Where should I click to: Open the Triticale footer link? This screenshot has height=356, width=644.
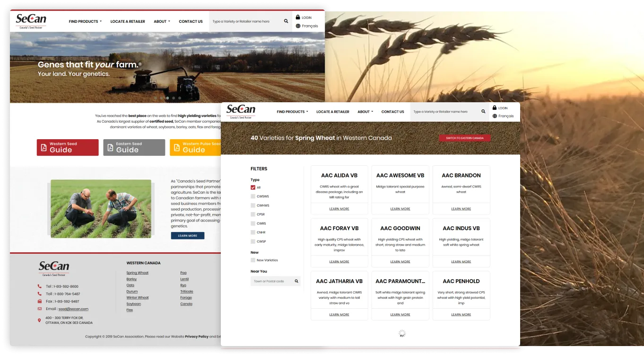click(x=186, y=292)
